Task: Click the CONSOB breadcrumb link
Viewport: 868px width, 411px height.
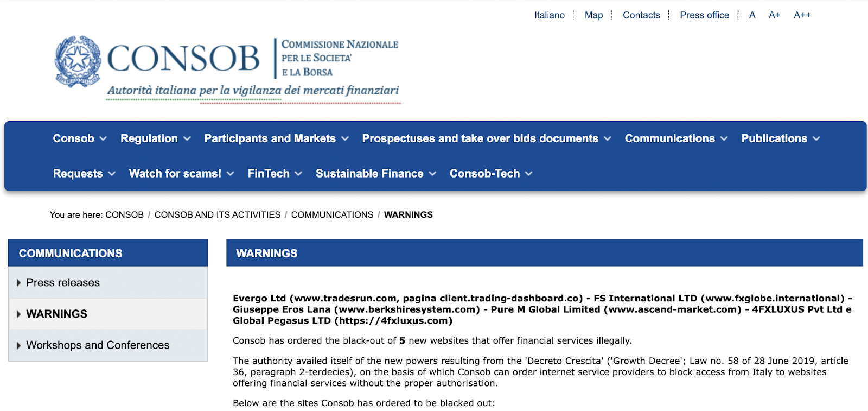Action: coord(125,215)
